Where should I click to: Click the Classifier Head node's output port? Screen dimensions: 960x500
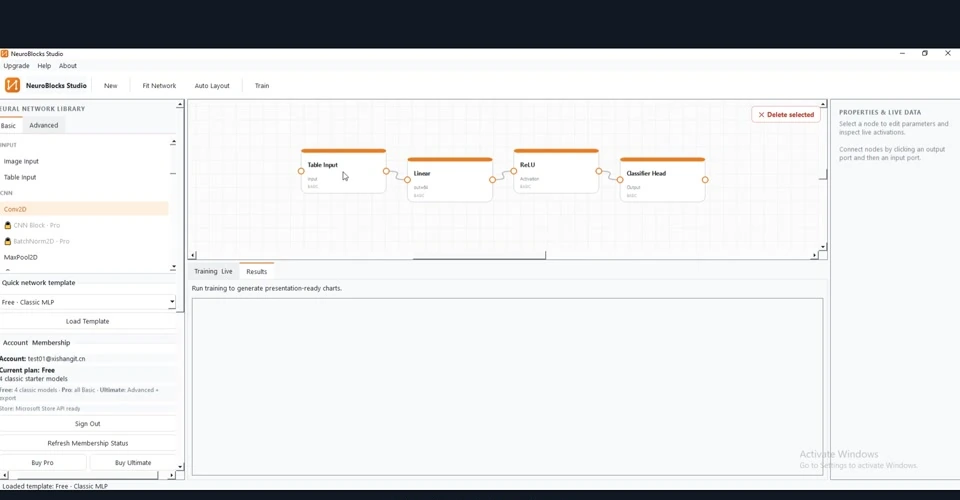pyautogui.click(x=705, y=180)
